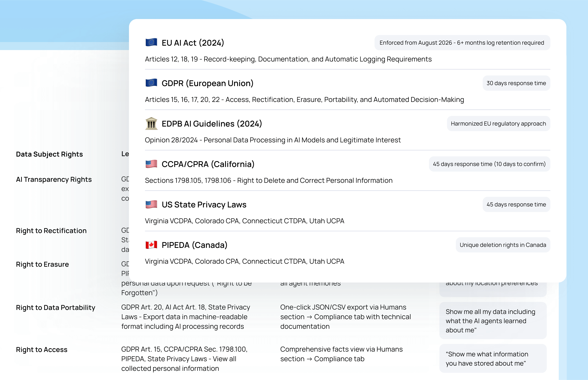
Task: Select the PIPEDA (Canada) heading
Action: pos(194,245)
